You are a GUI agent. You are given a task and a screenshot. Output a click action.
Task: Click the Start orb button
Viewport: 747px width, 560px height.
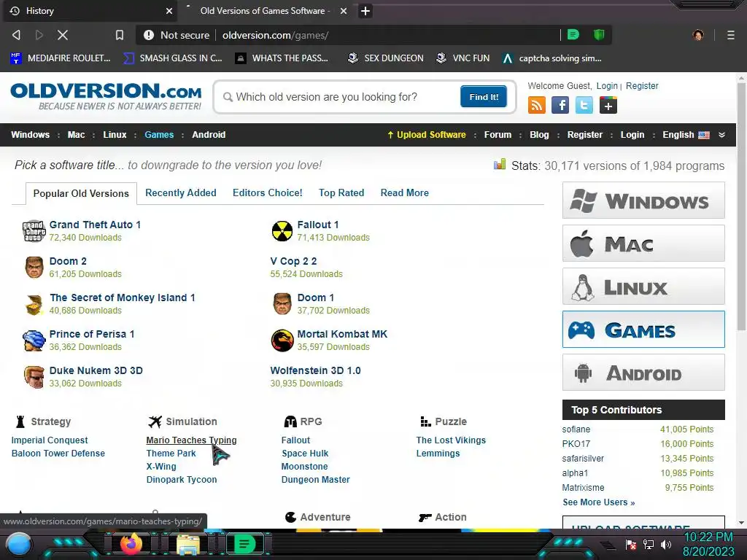coord(19,545)
